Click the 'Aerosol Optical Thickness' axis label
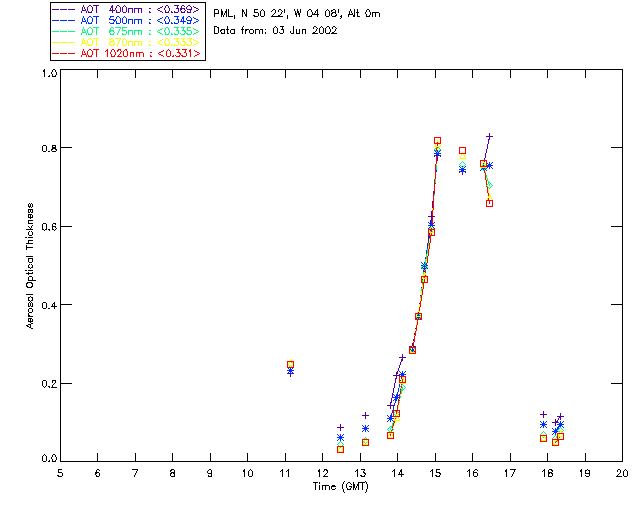Image resolution: width=640 pixels, height=512 pixels. click(x=30, y=266)
